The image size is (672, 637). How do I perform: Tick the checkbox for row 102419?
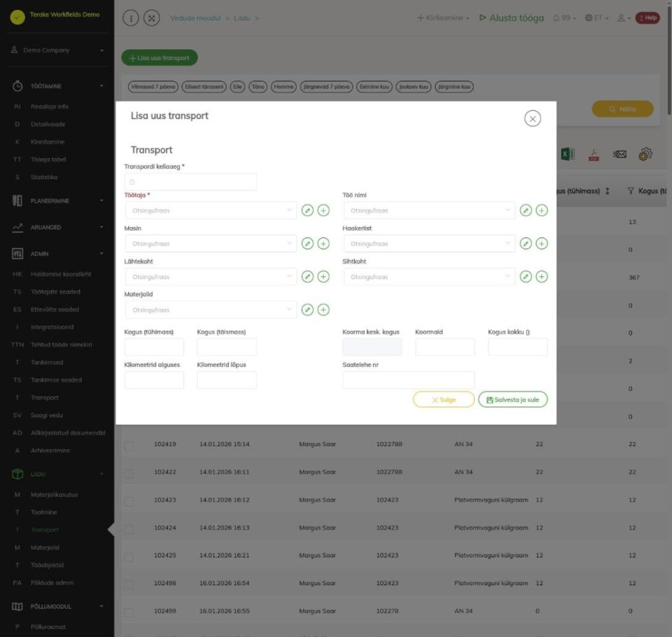coord(129,445)
